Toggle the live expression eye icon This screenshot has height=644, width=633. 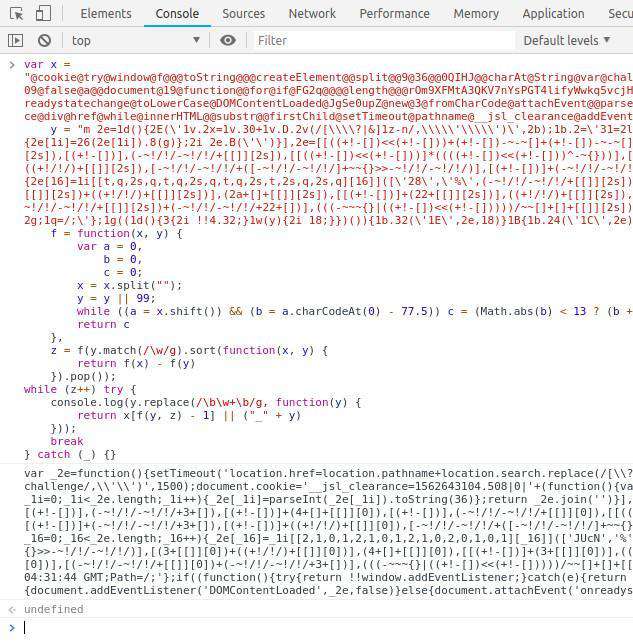click(x=228, y=40)
